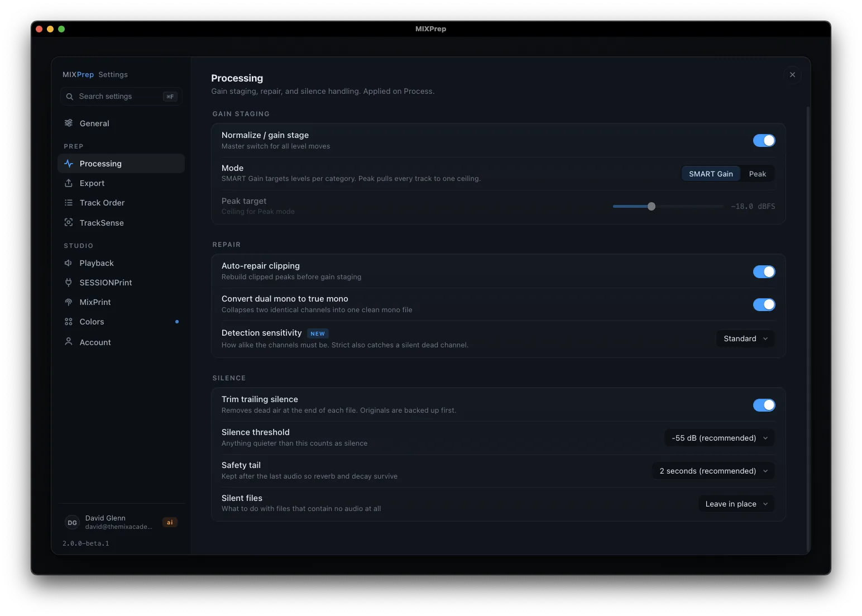Click the orange ai badge
The height and width of the screenshot is (616, 862).
click(170, 522)
